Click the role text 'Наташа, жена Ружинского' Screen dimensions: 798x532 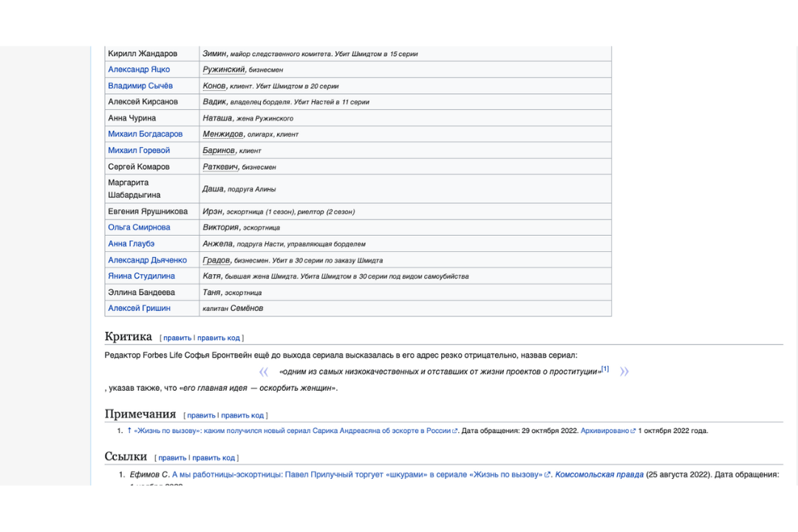[x=248, y=117]
